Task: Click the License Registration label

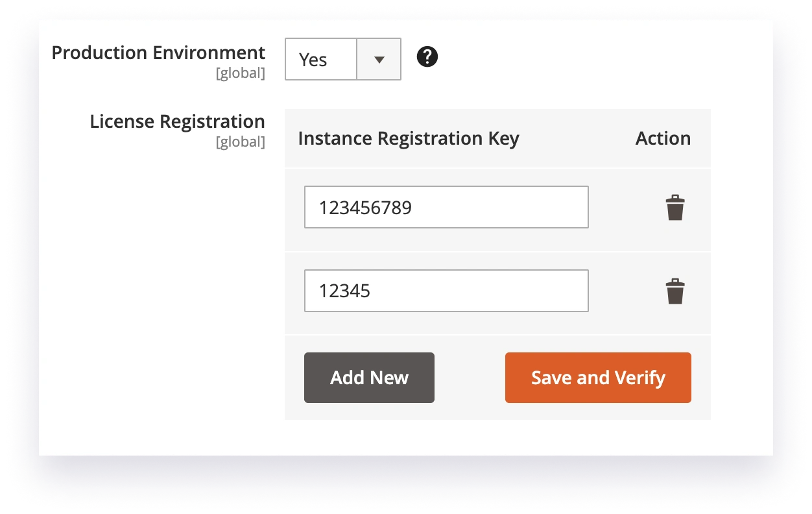Action: tap(177, 121)
